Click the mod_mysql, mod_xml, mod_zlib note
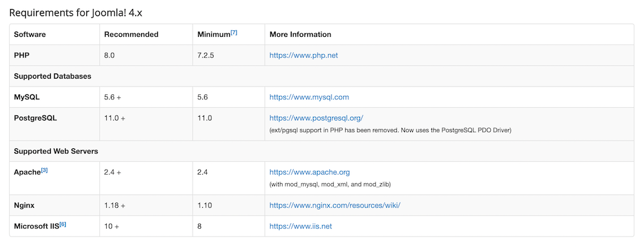This screenshot has height=247, width=644. coord(330,184)
